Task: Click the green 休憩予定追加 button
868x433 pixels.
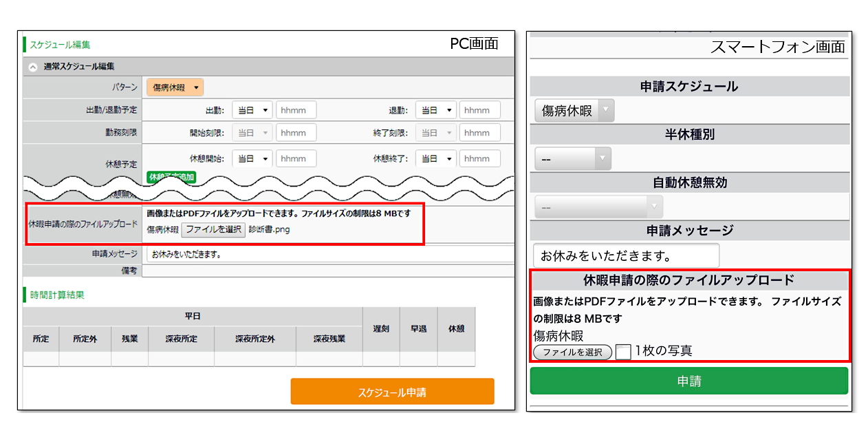Action: click(x=172, y=177)
